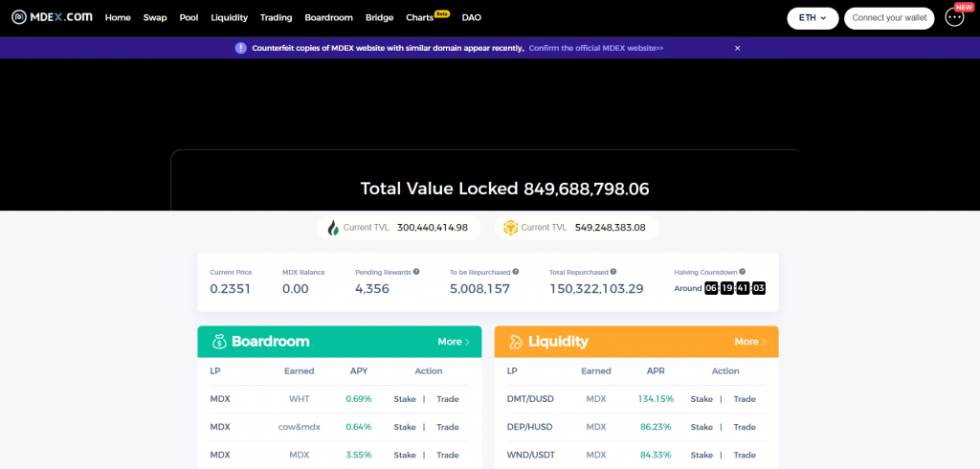Image resolution: width=980 pixels, height=469 pixels.
Task: Expand Liquidity More link
Action: click(x=750, y=342)
